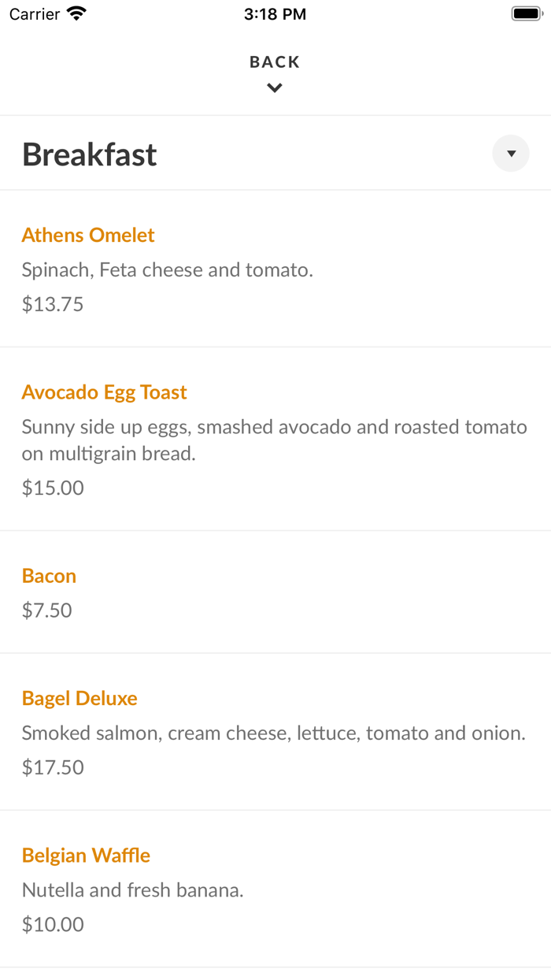Tap the Nutella and fresh banana description
Viewport: 551px width, 980px height.
point(133,890)
